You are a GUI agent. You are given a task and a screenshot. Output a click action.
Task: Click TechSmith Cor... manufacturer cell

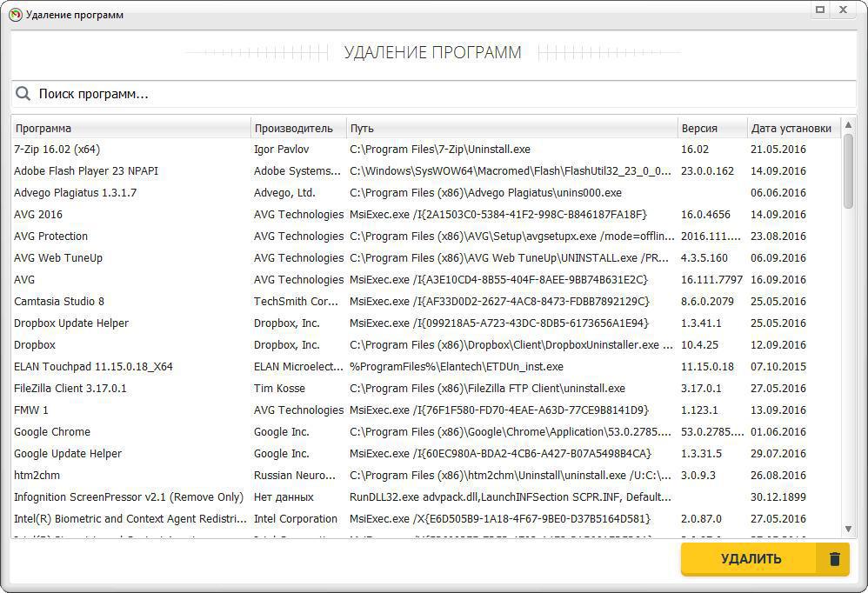(296, 302)
